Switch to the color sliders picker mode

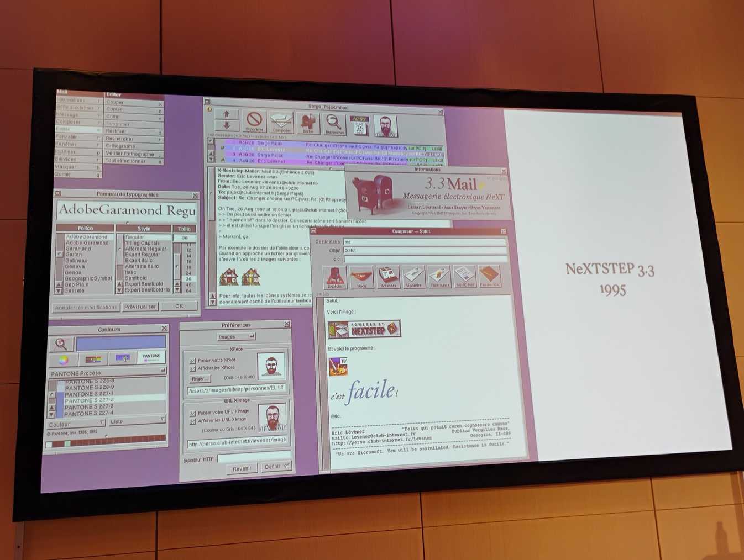point(93,360)
